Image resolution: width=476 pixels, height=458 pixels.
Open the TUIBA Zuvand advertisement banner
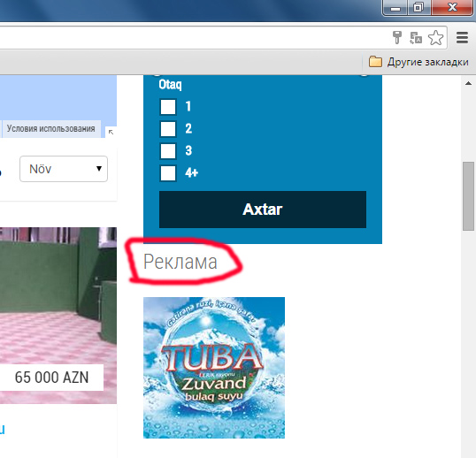(214, 368)
